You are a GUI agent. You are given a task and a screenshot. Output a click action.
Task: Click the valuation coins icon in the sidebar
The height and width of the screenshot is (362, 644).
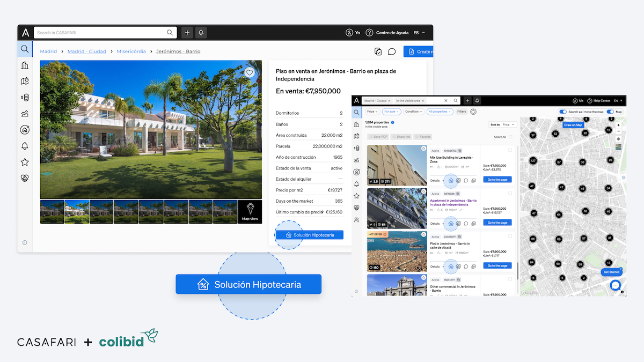tap(25, 97)
